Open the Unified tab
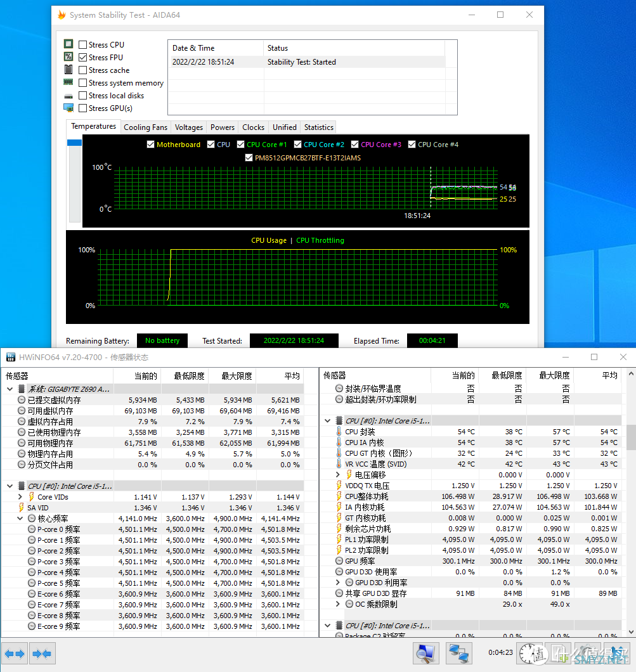636x672 pixels. click(x=285, y=127)
